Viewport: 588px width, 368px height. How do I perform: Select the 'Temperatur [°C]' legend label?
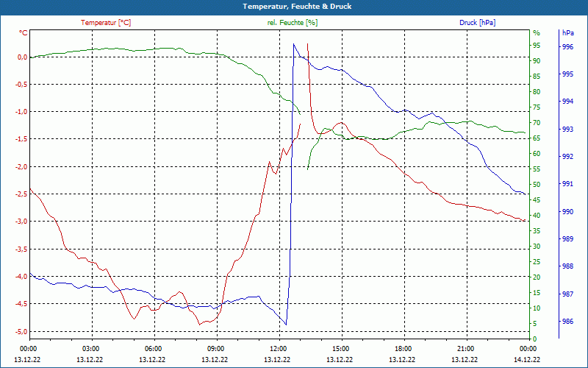[106, 23]
